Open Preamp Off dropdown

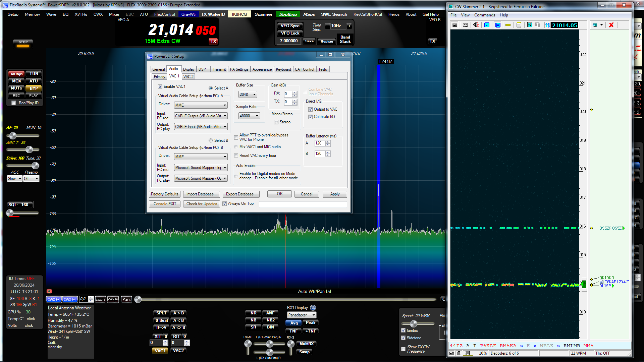click(x=31, y=179)
